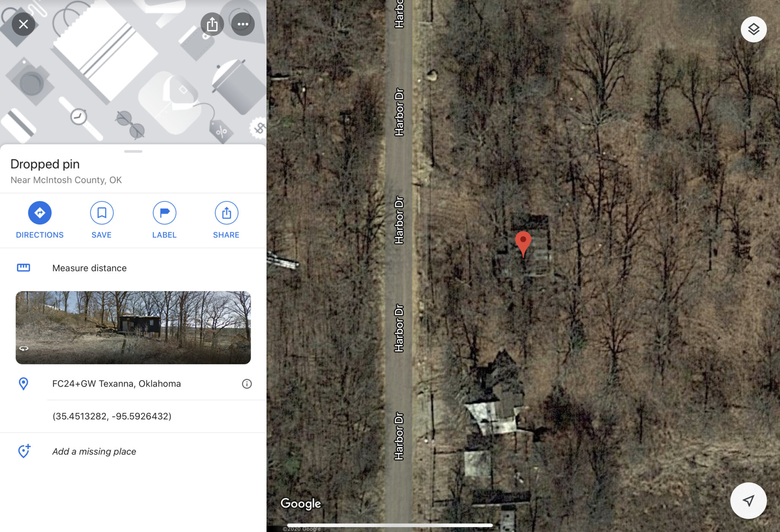Tap the share icon at top of panel

click(x=212, y=24)
